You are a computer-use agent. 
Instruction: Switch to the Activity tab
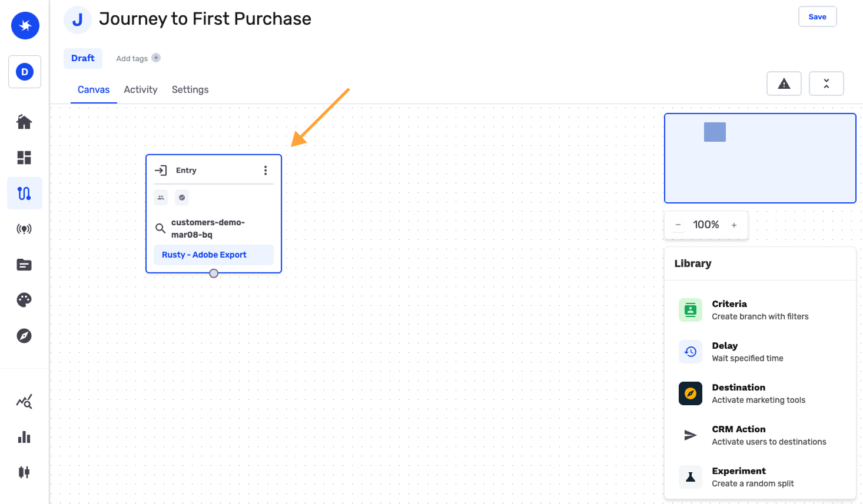[x=141, y=89]
